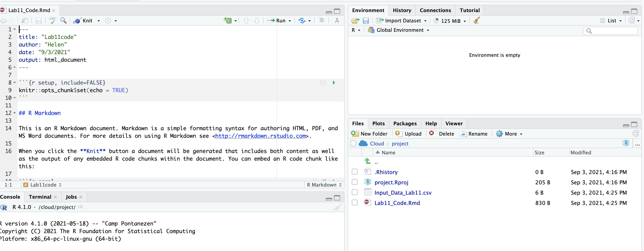Select the .Rhistory file checkbox
Screen dimensions: 644x251
tap(354, 172)
